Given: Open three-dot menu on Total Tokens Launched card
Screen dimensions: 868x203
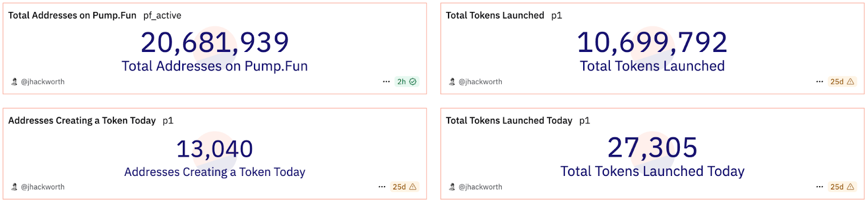Looking at the screenshot, I should [820, 82].
